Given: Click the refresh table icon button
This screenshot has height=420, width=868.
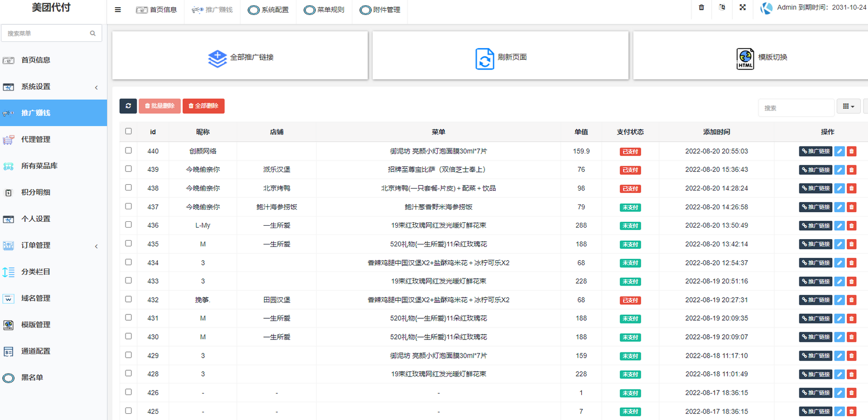Looking at the screenshot, I should pyautogui.click(x=128, y=106).
